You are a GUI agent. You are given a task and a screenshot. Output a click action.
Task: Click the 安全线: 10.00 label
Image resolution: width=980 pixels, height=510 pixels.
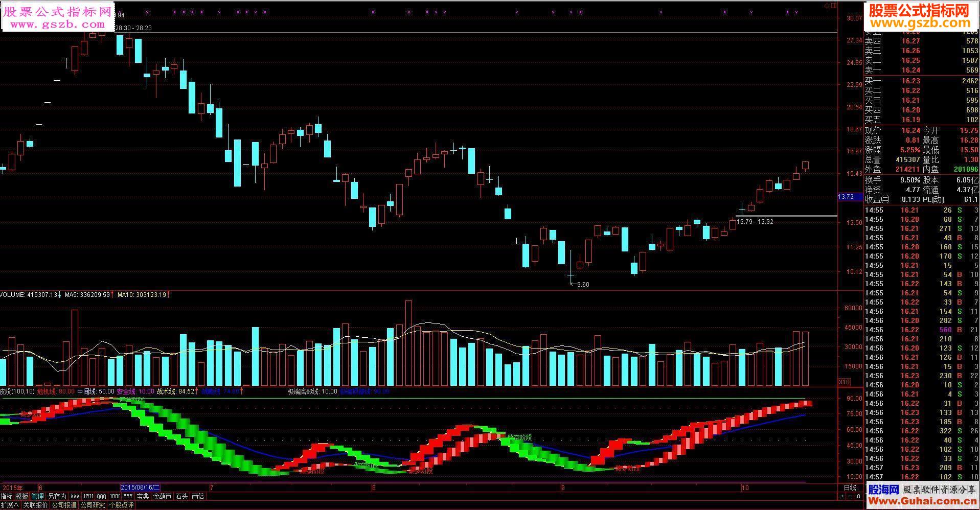(135, 391)
